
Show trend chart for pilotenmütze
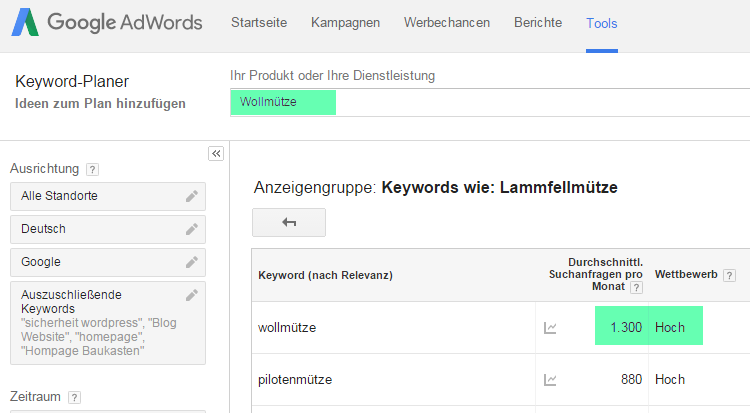pyautogui.click(x=550, y=380)
